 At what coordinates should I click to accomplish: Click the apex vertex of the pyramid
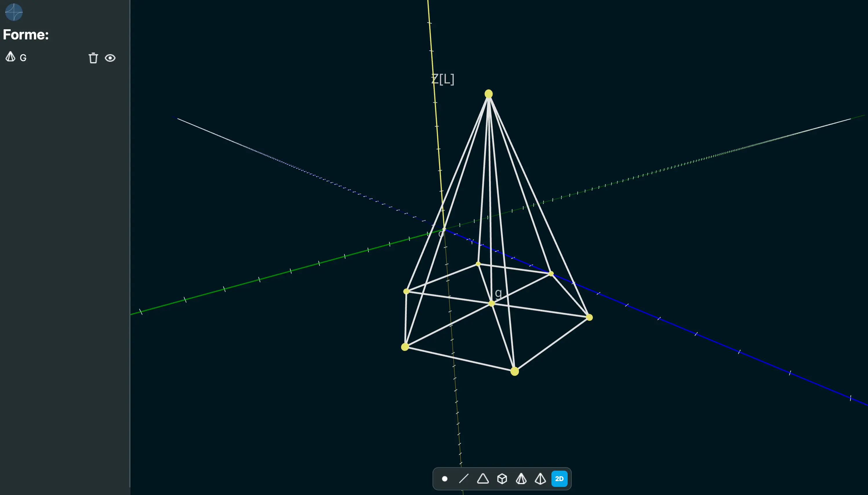tap(489, 94)
